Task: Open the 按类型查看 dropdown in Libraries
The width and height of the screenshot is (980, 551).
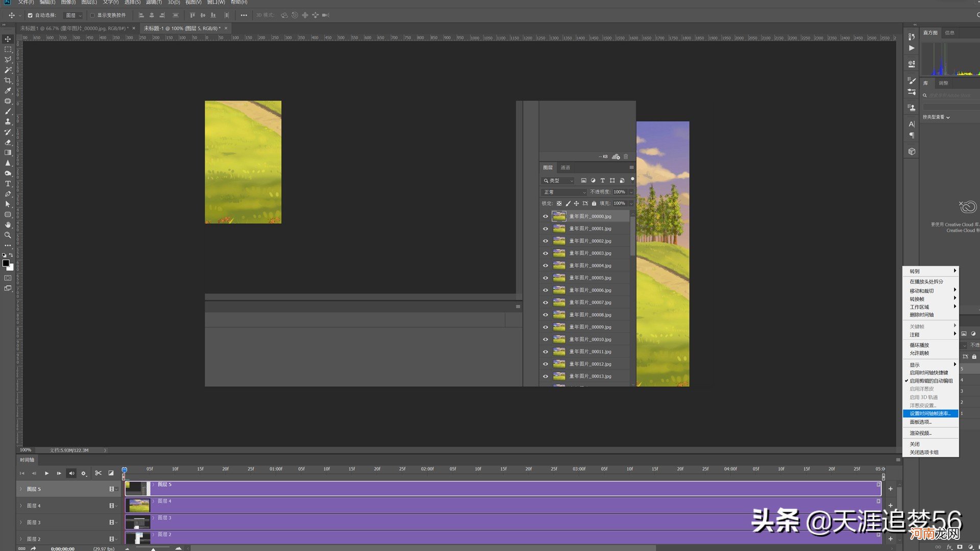Action: 936,117
